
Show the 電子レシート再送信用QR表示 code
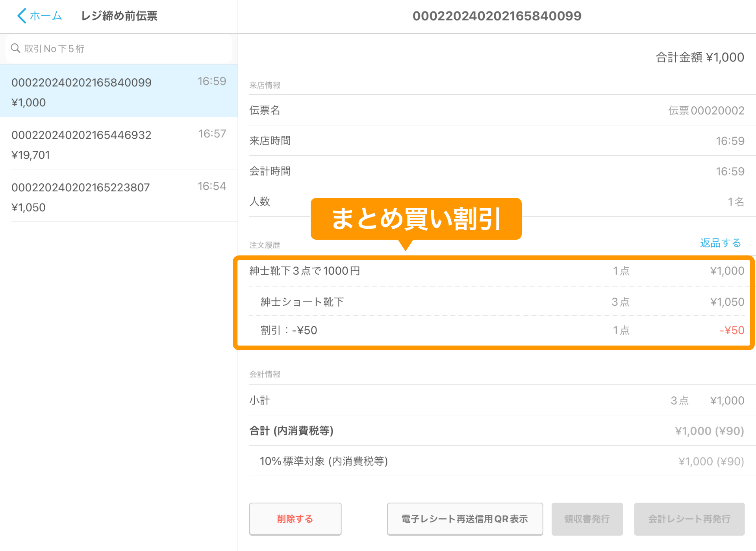(x=465, y=519)
